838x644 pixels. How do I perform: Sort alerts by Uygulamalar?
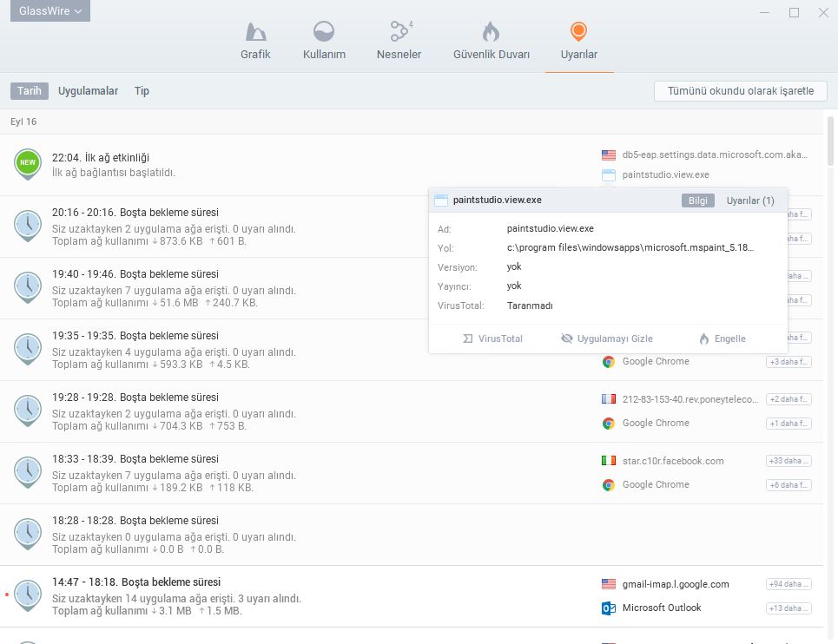pos(89,91)
